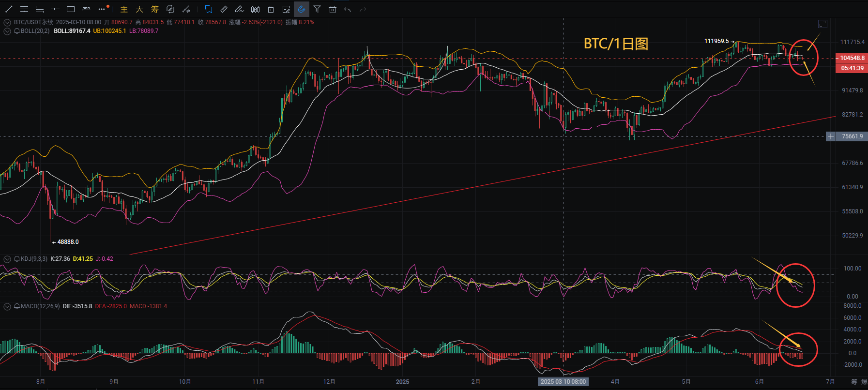Image resolution: width=868 pixels, height=390 pixels.
Task: Lock the drawings with padlock icon
Action: [271, 9]
